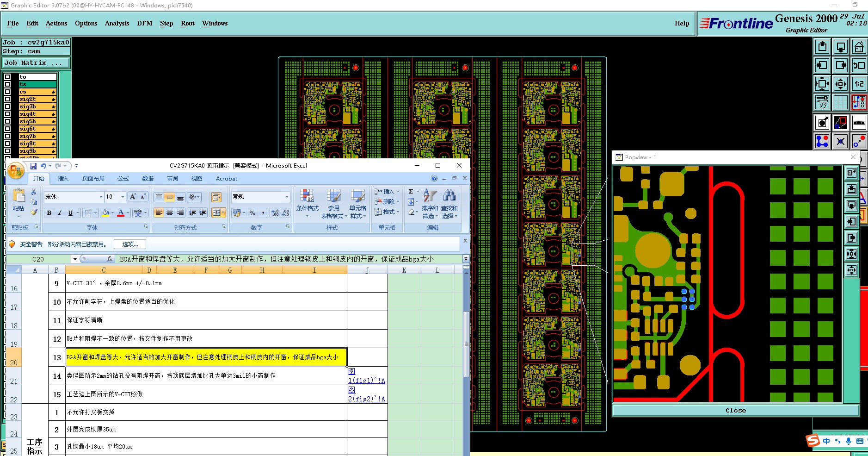Expand the font size dropdown showing 10
Viewport: 868px width, 456px height.
[x=123, y=197]
